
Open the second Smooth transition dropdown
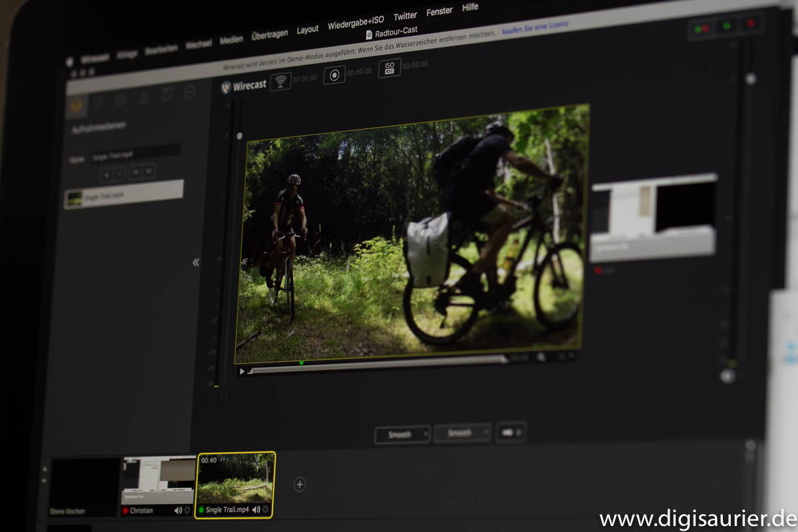[x=463, y=433]
